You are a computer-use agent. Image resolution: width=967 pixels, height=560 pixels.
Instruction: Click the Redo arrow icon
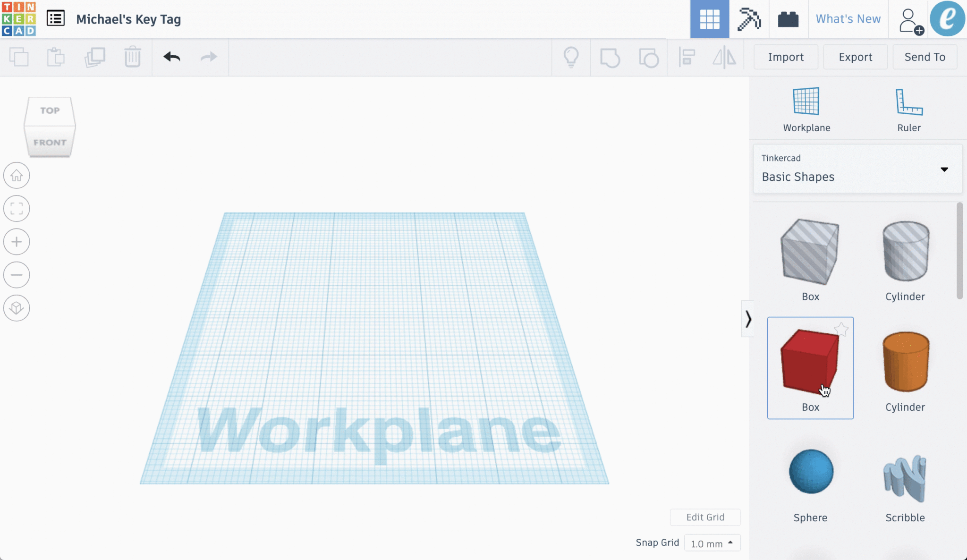tap(210, 56)
